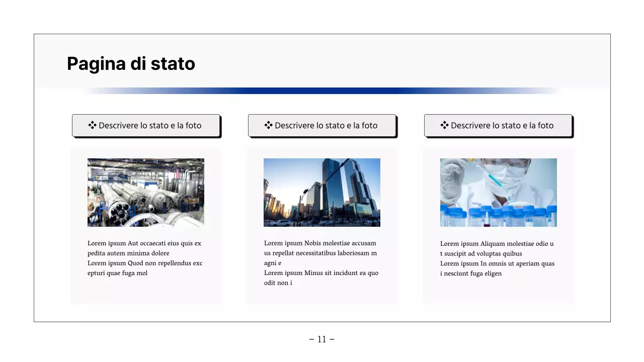Select the caption under the city image
Screen dimensions: 644x362
pyautogui.click(x=321, y=262)
